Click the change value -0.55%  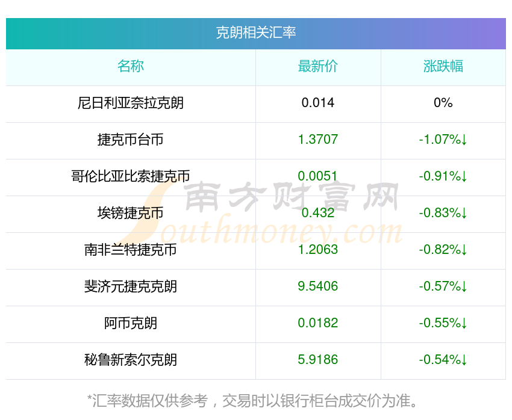pos(443,323)
